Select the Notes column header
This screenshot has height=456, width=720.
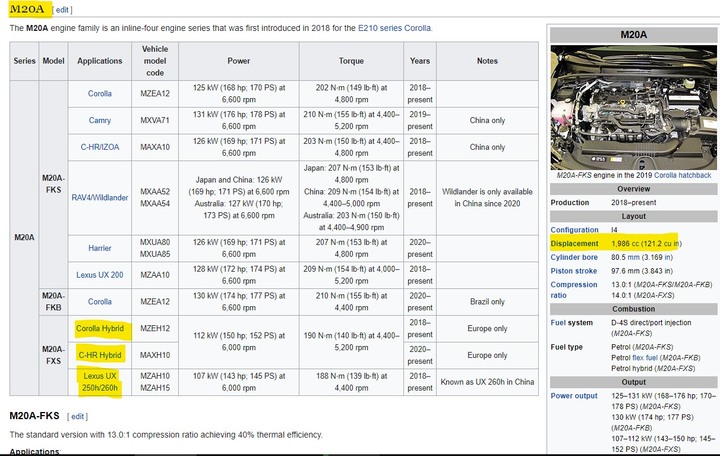click(x=487, y=61)
